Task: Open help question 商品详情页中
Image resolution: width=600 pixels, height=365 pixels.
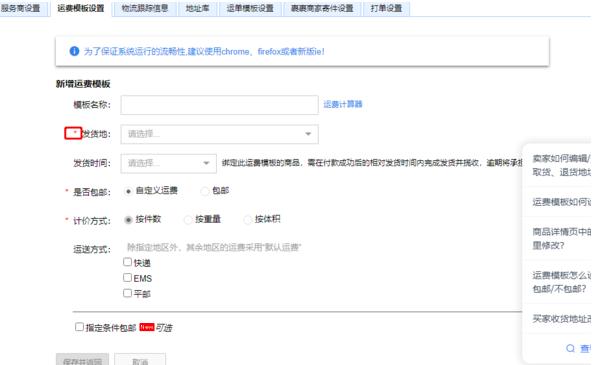Action: tap(562, 238)
